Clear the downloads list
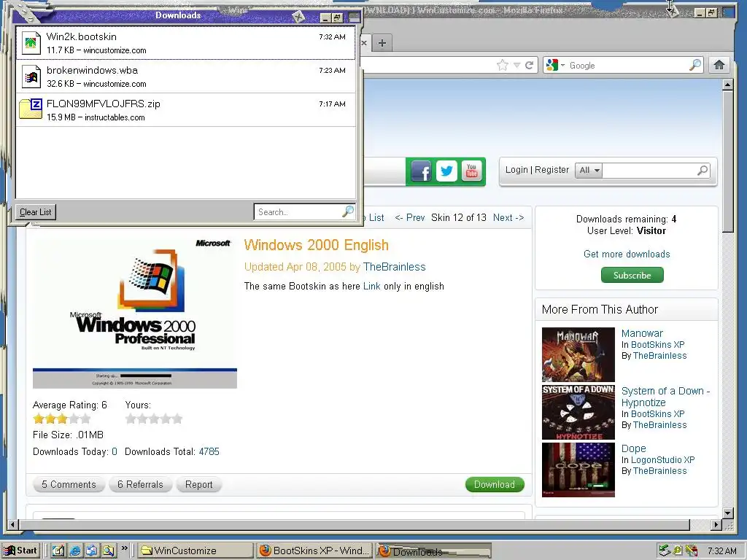The image size is (747, 560). (x=36, y=212)
